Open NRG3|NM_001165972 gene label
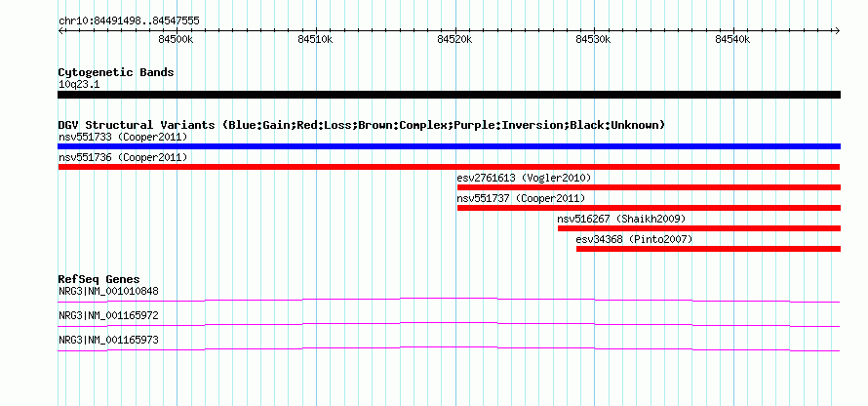The width and height of the screenshot is (868, 406). coord(108,315)
